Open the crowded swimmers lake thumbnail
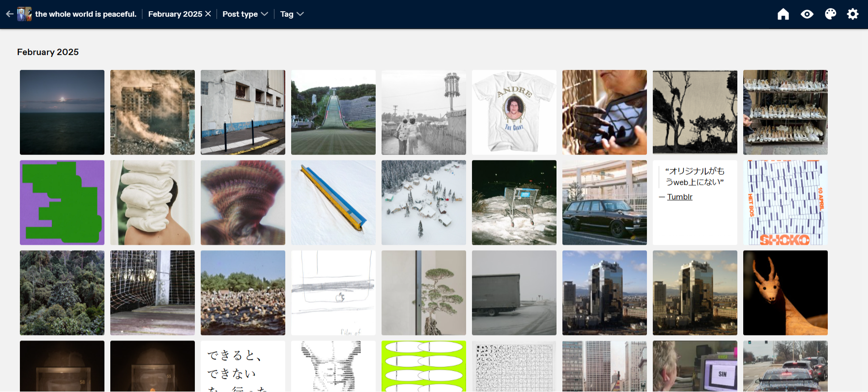Image resolution: width=868 pixels, height=392 pixels. [x=243, y=293]
